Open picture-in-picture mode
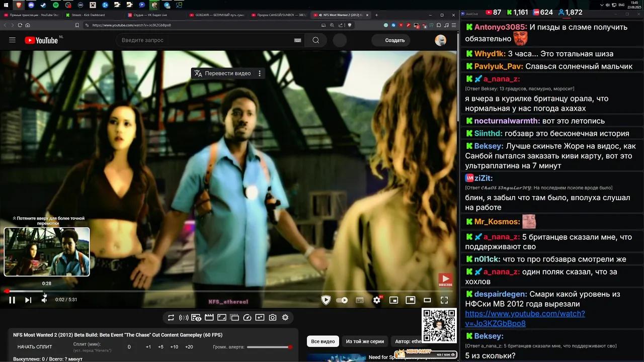 [x=411, y=300]
